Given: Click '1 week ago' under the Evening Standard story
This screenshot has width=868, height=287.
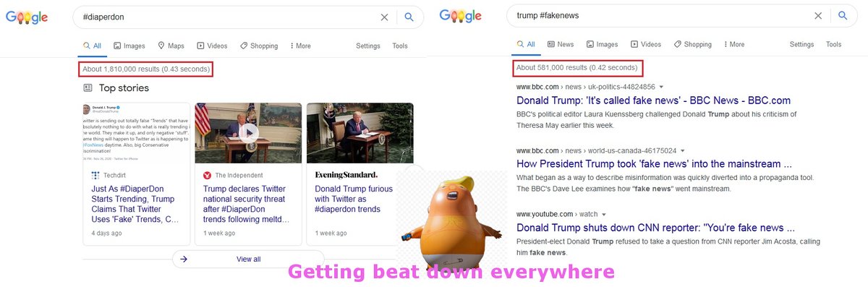Looking at the screenshot, I should point(331,234).
